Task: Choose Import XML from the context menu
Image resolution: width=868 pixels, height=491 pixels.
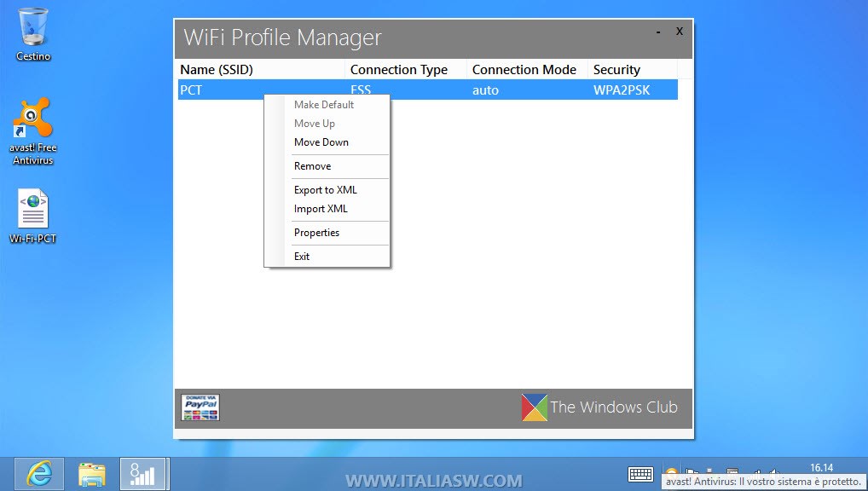Action: pyautogui.click(x=321, y=209)
